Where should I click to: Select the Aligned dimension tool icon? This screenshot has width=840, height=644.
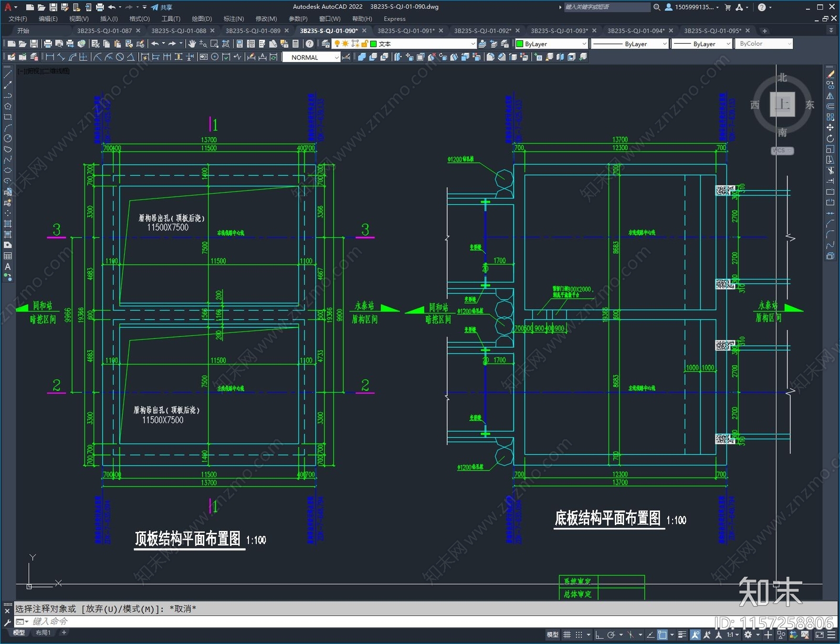click(61, 57)
